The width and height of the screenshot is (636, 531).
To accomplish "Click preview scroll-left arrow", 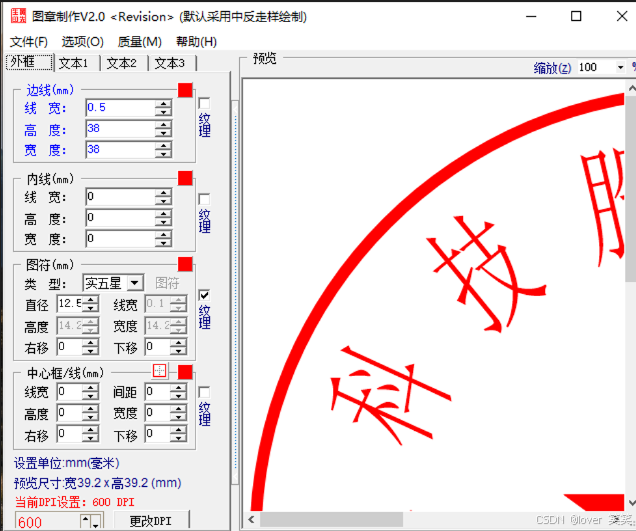I will click(x=251, y=519).
